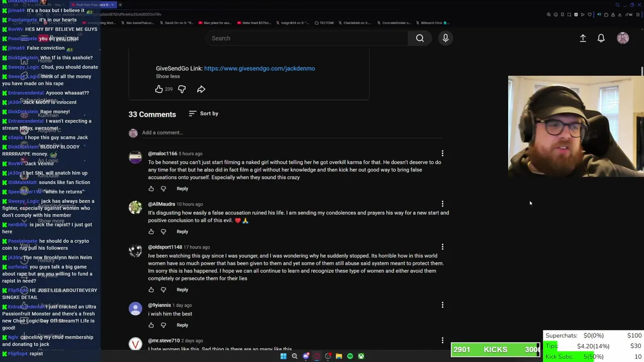This screenshot has height=362, width=644.
Task: Open the @maloc1166 username link
Action: pos(163,153)
